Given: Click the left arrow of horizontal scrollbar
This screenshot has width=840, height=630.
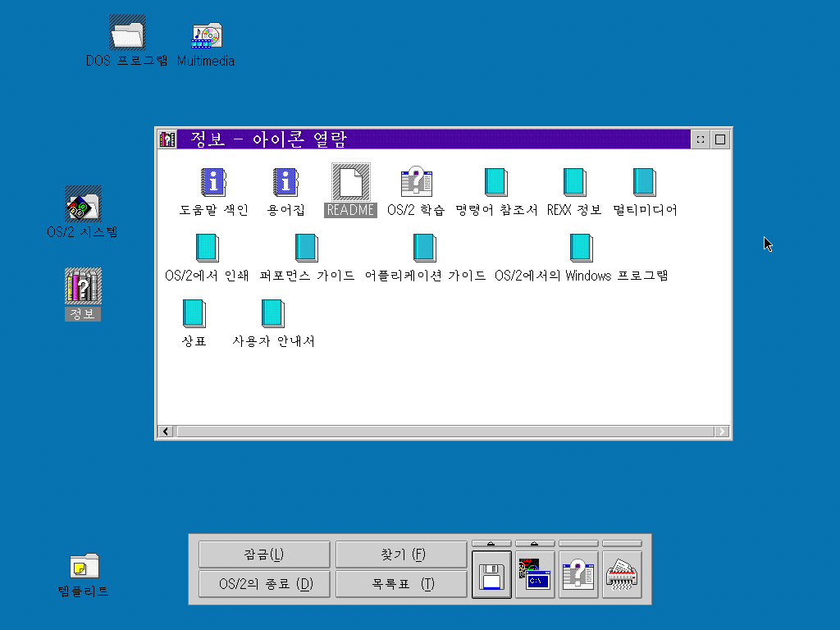Looking at the screenshot, I should 166,431.
